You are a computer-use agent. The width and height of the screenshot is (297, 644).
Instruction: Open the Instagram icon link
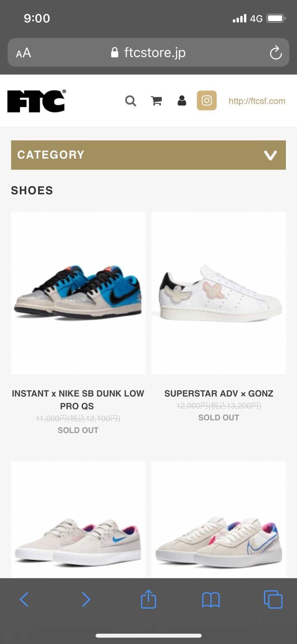(x=207, y=100)
